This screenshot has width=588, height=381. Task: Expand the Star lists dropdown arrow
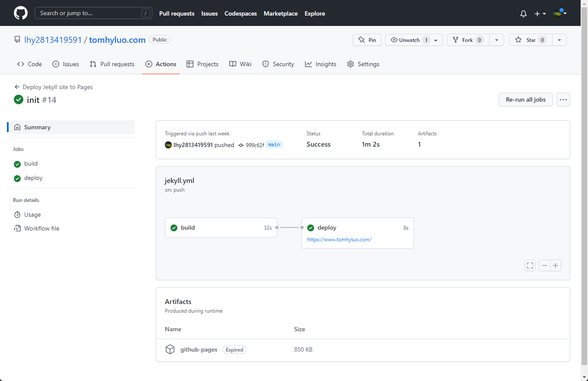pyautogui.click(x=559, y=40)
